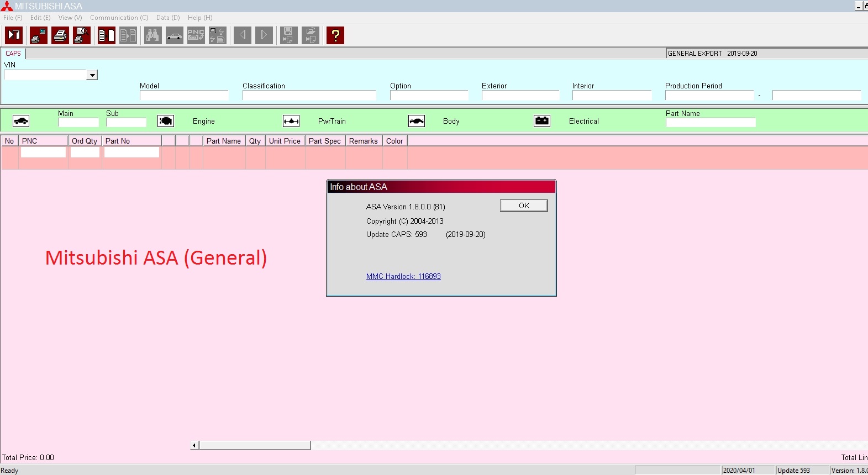Click the Remarks column header
This screenshot has width=868, height=475.
[x=364, y=141]
